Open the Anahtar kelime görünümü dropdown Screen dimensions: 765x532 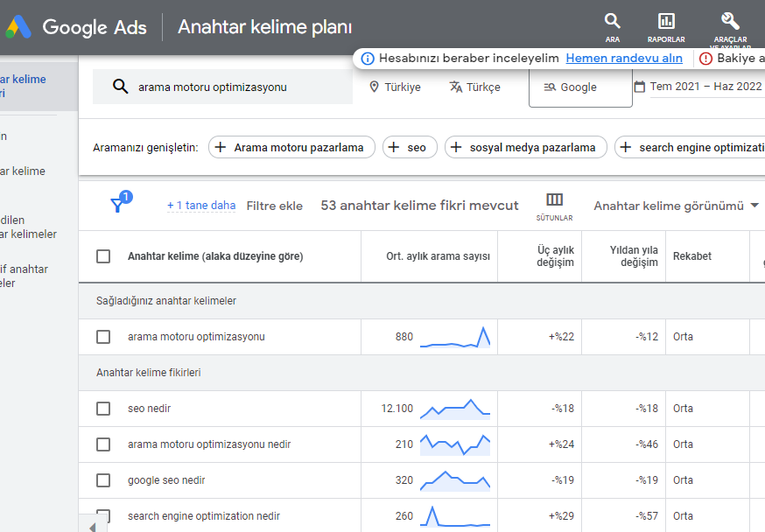(x=674, y=205)
